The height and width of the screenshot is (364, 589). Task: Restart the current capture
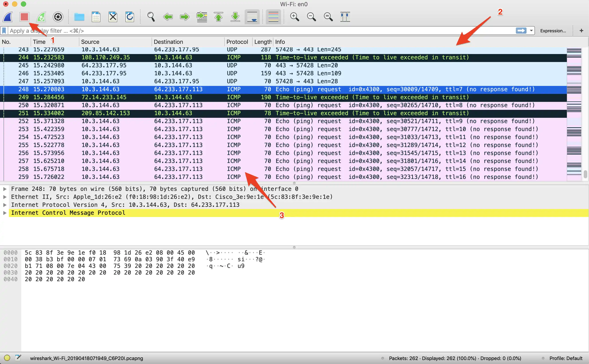[x=41, y=17]
